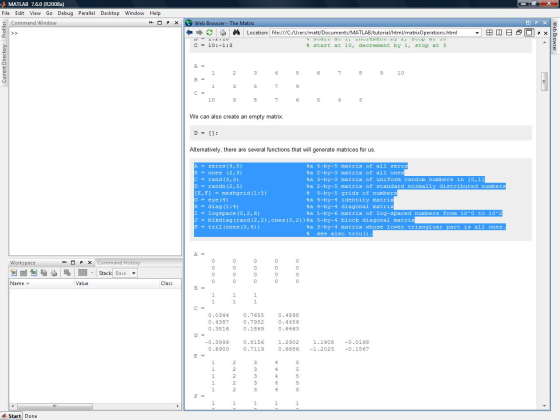Viewport: 560px width, 420px height.
Task: Tile browser documents in a grid
Action: [489, 32]
